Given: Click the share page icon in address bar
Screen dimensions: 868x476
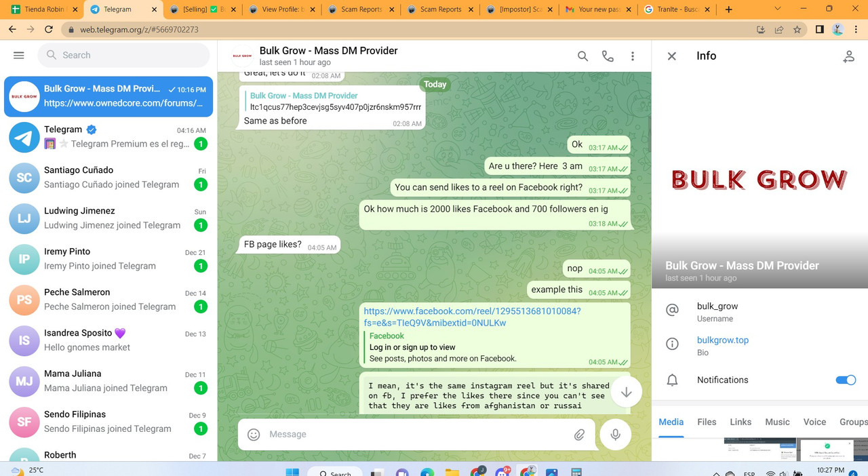Looking at the screenshot, I should pos(779,30).
